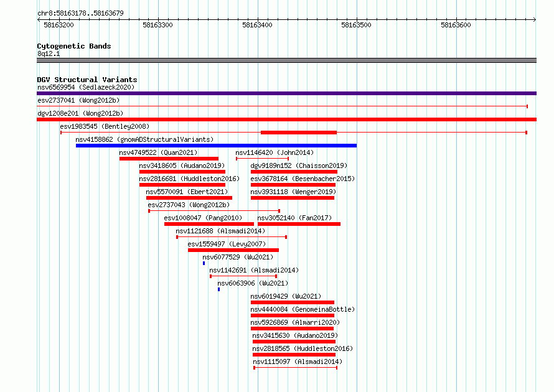Open the nsv1142691 (Alsmadi2014) label
Viewport: 554px width, 392px height.
[x=254, y=270]
